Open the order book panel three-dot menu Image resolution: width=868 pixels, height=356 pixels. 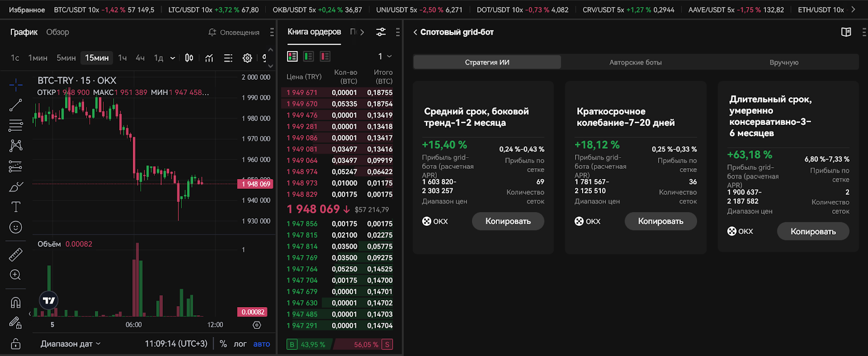click(398, 33)
